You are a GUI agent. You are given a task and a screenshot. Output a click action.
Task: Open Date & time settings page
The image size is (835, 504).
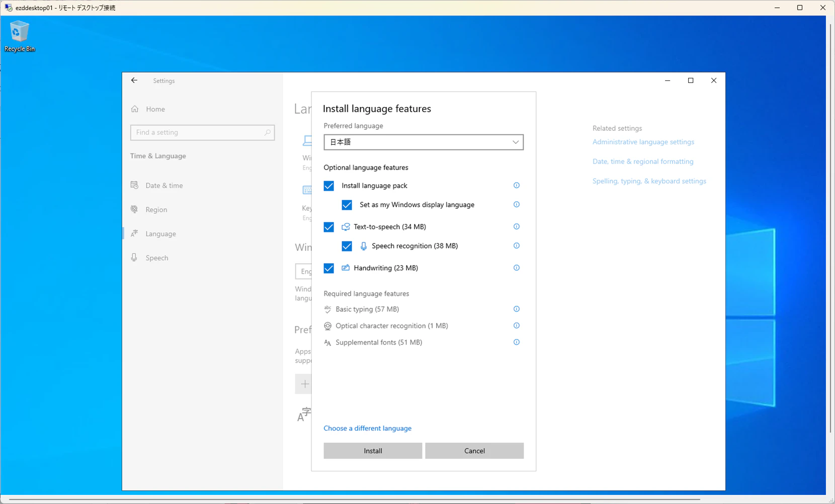(x=203, y=186)
